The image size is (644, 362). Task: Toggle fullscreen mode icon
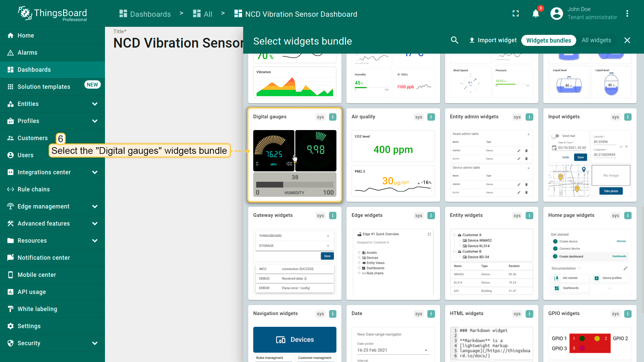(516, 14)
